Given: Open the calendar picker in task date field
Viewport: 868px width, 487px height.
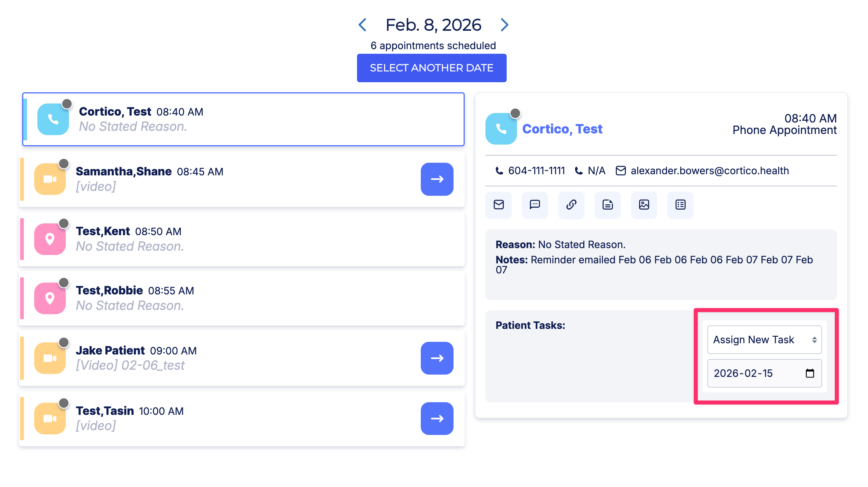Looking at the screenshot, I should click(810, 373).
